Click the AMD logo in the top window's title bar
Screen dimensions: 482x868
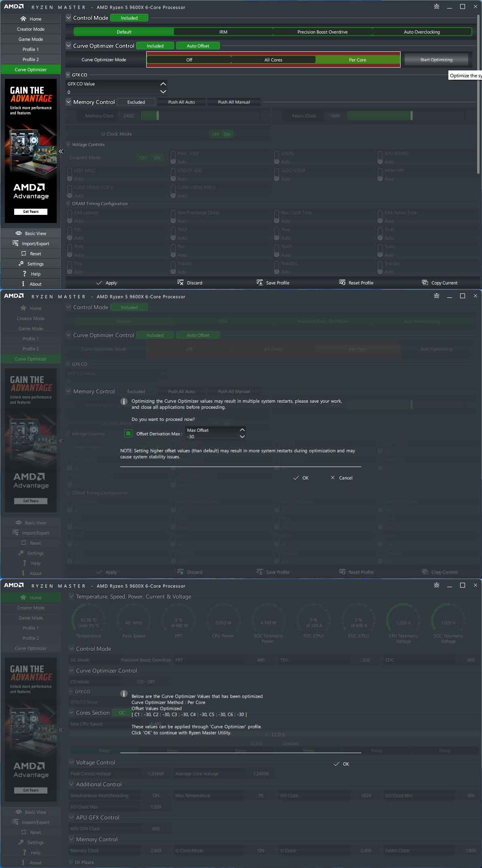(x=14, y=6)
